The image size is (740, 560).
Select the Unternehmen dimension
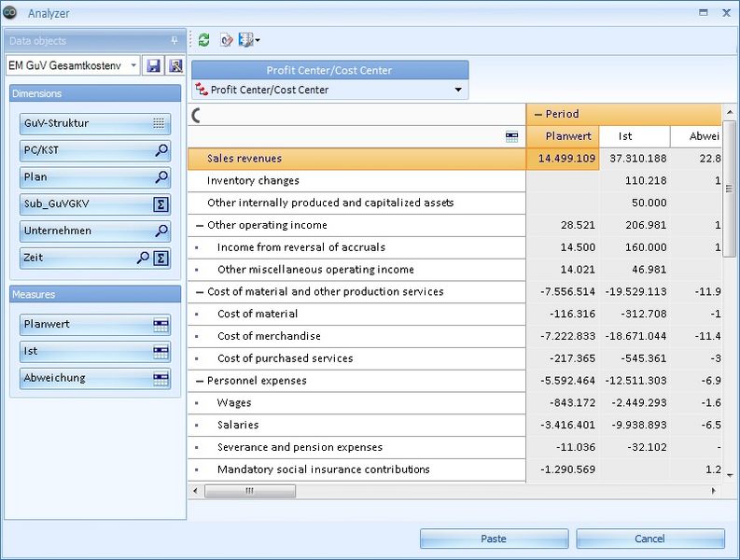click(x=95, y=231)
